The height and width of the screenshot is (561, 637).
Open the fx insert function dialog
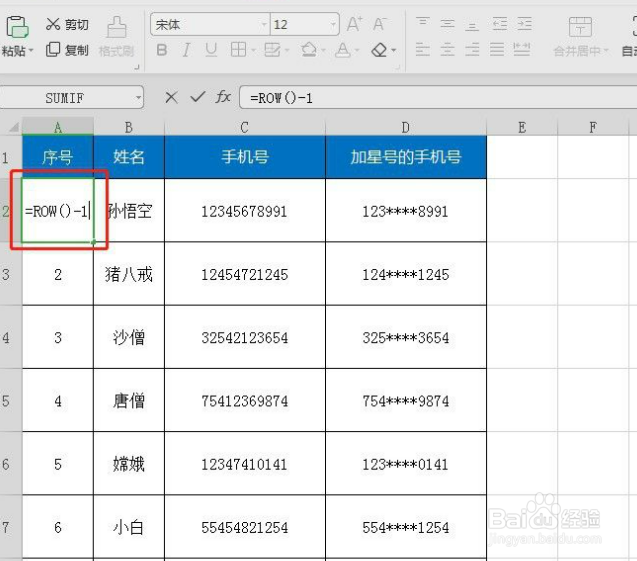(x=223, y=97)
